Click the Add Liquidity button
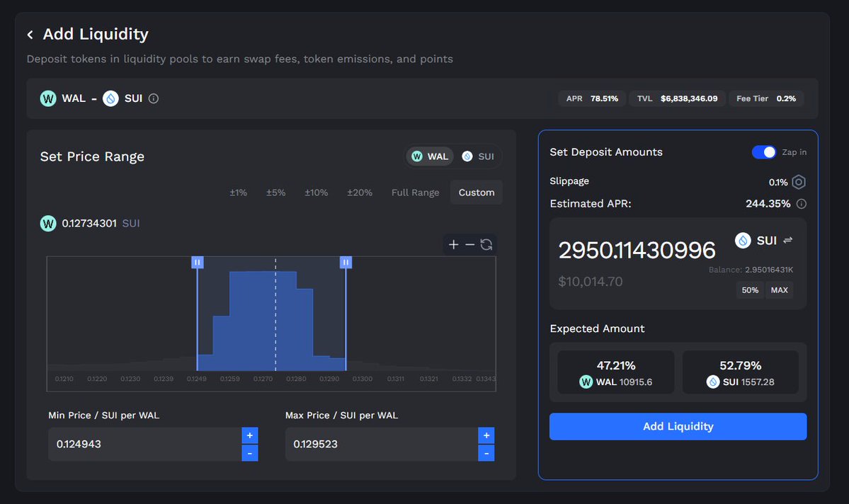The image size is (849, 504). (x=678, y=426)
